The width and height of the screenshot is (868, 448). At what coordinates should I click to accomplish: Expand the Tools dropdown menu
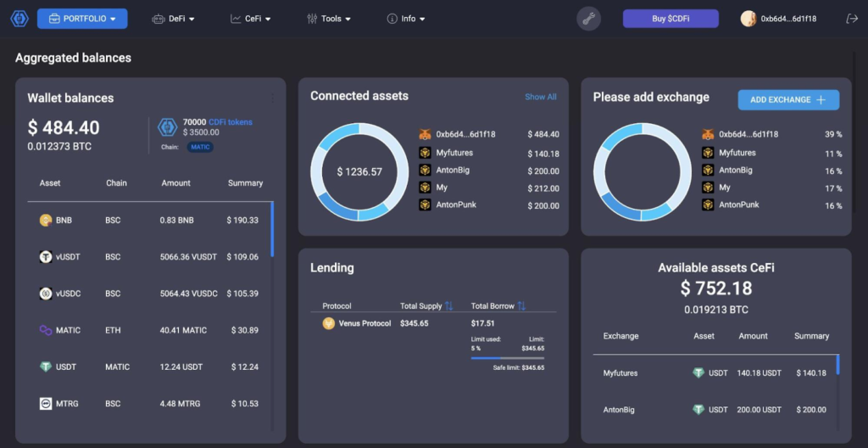(x=329, y=19)
